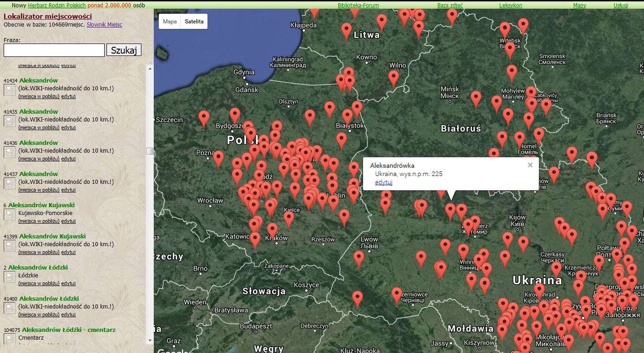
Task: Click edytuj for entry 41435
Action: pos(68,127)
